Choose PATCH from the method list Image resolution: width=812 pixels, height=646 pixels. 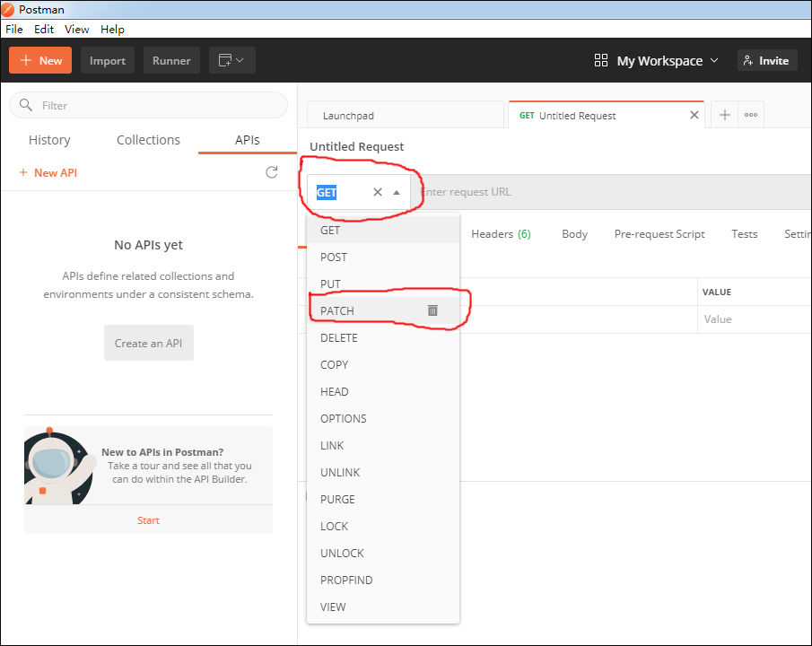[383, 310]
